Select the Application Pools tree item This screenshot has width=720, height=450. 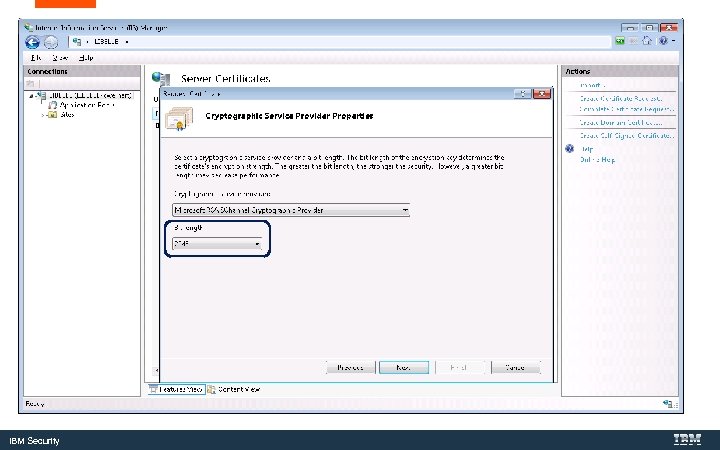pyautogui.click(x=86, y=105)
